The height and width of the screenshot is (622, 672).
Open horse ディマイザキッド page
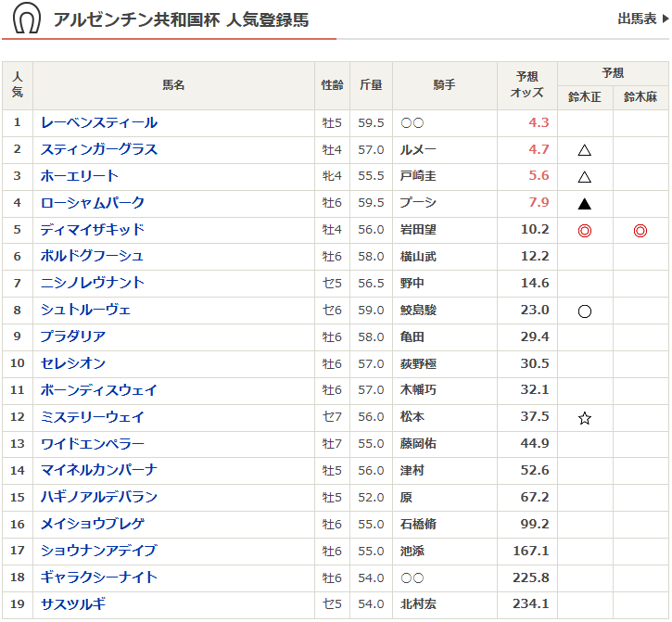coord(93,230)
